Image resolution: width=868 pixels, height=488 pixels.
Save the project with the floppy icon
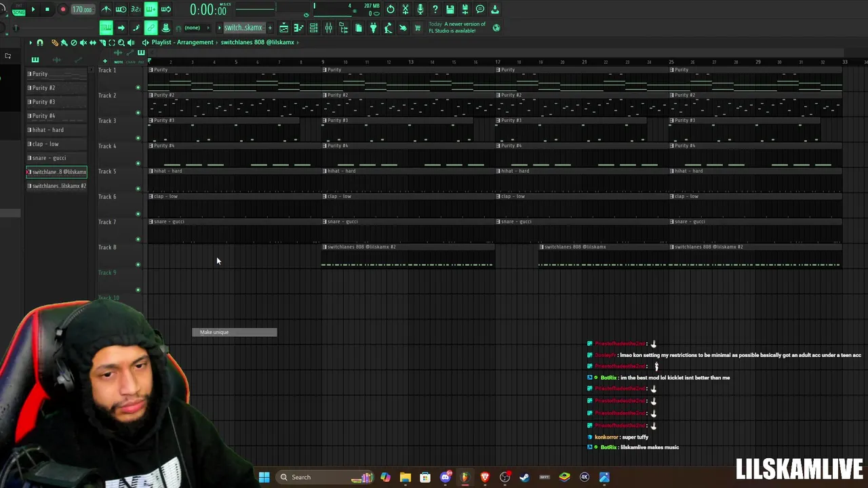tap(450, 9)
